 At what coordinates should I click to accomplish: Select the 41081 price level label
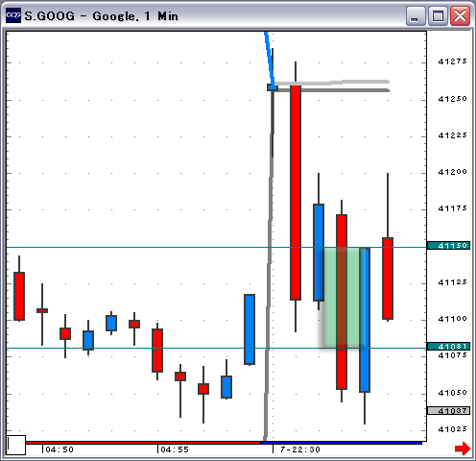pyautogui.click(x=448, y=346)
